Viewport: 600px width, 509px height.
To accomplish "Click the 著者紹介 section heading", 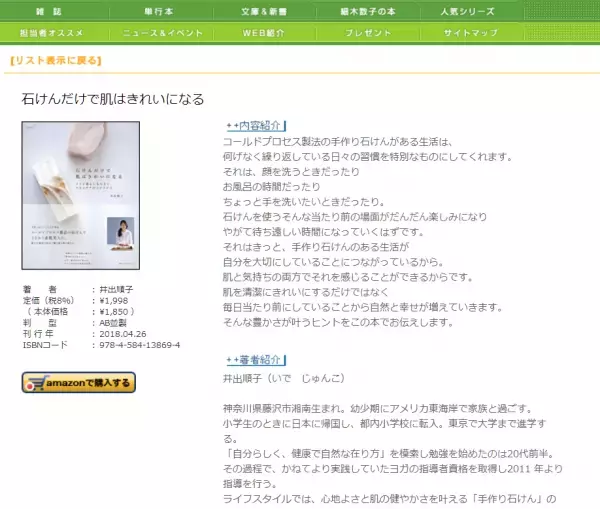I will [x=256, y=360].
